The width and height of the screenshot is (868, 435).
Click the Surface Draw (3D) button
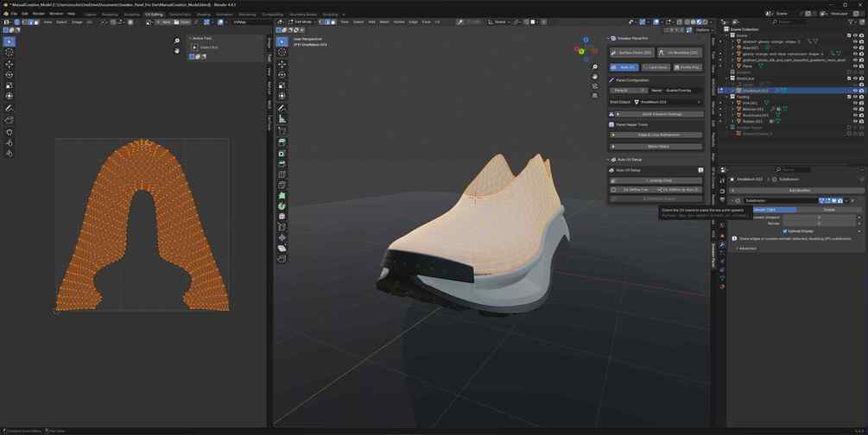tap(631, 53)
